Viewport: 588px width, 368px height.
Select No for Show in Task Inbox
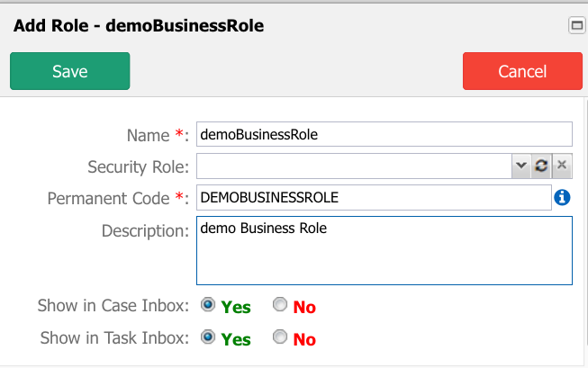[280, 337]
